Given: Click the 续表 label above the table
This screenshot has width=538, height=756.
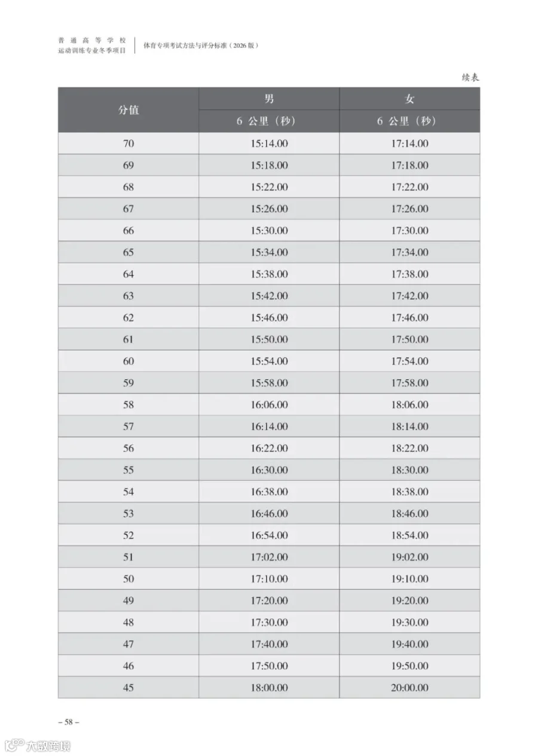Looking at the screenshot, I should pos(470,77).
